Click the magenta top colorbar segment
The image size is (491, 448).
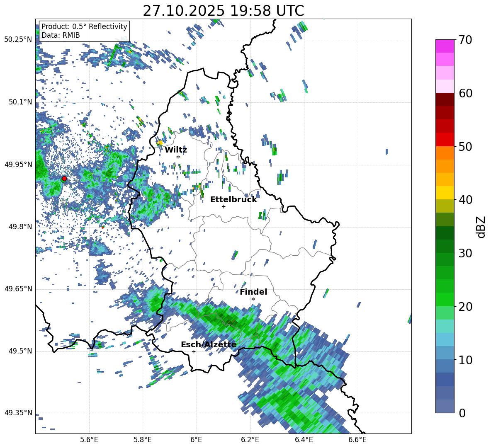click(x=445, y=46)
